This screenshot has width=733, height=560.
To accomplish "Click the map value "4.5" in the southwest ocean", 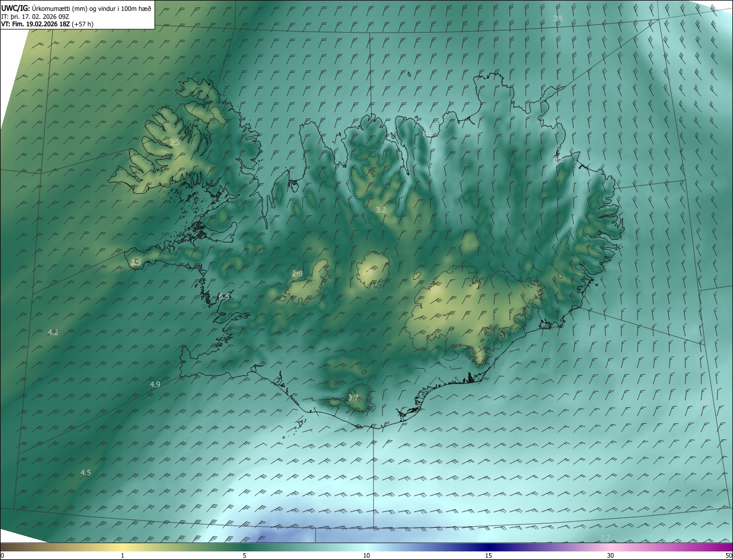I will (x=86, y=472).
